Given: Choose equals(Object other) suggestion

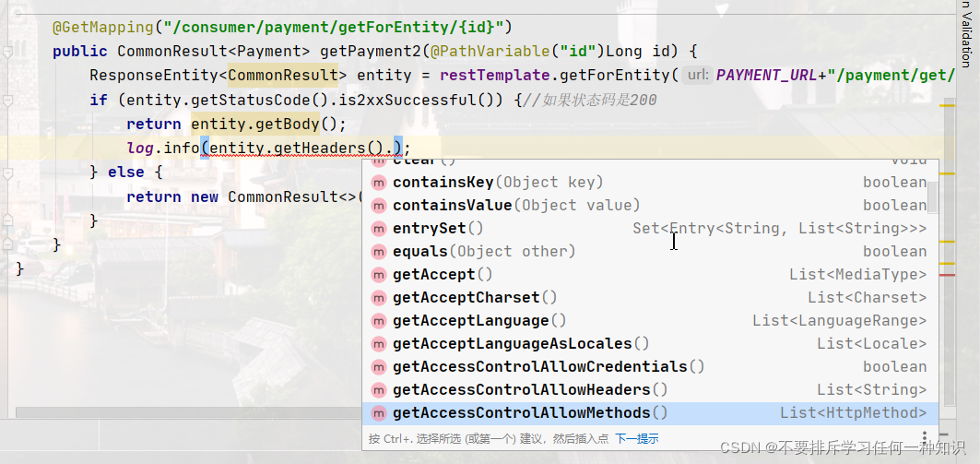Looking at the screenshot, I should coord(650,252).
